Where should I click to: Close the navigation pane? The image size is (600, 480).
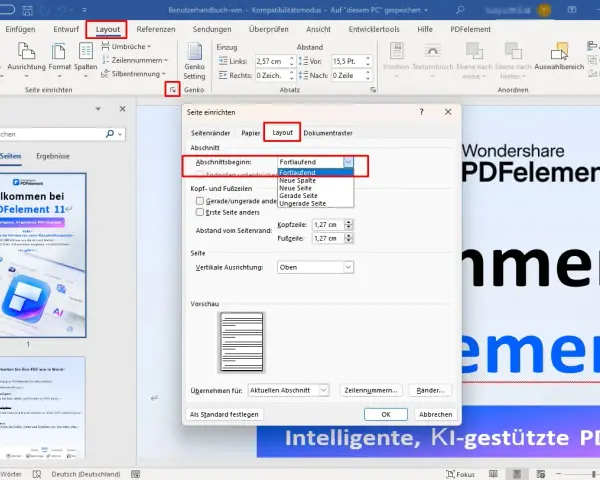122,109
